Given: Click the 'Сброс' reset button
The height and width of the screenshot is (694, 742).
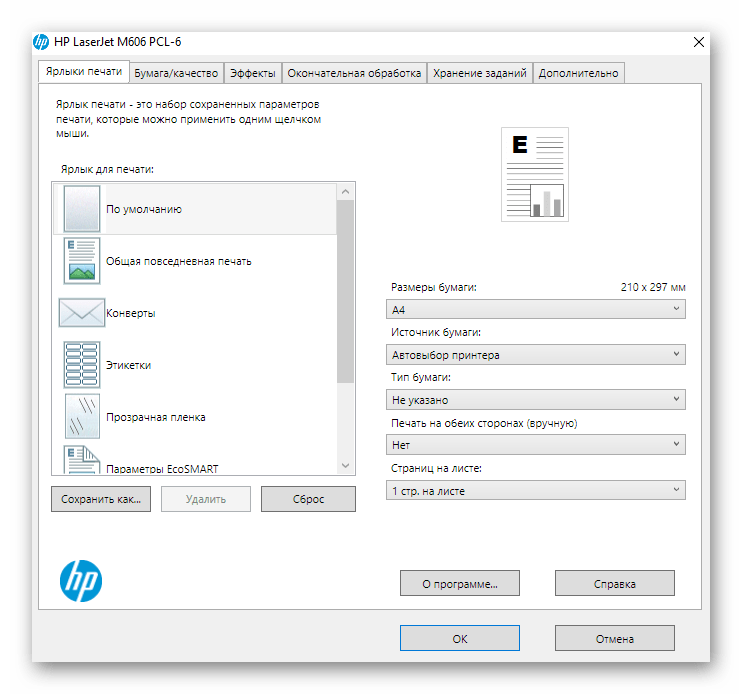Looking at the screenshot, I should (x=308, y=499).
